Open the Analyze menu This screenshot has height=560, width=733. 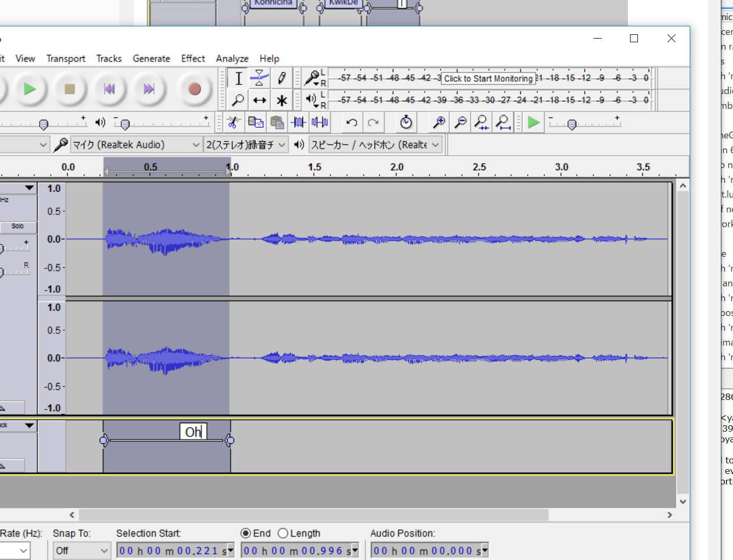232,59
